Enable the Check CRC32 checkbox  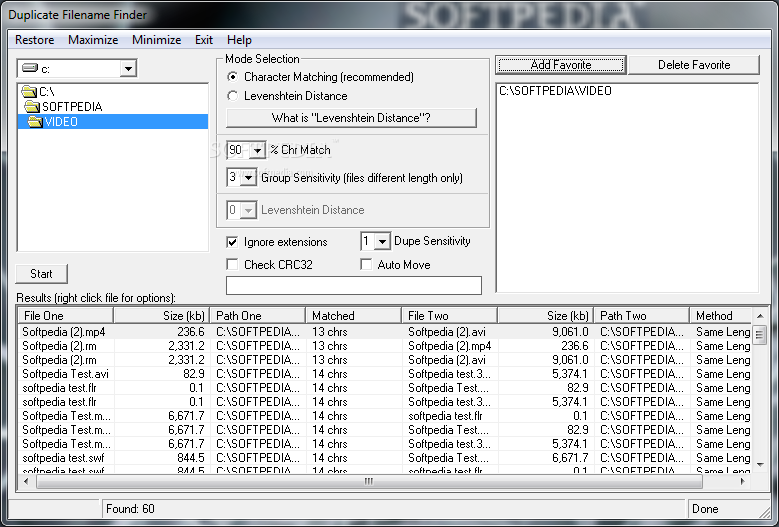tap(232, 264)
